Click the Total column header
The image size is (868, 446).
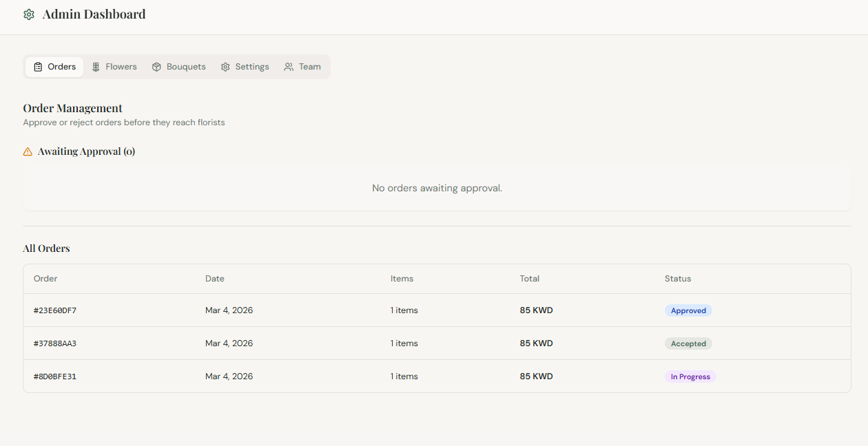point(530,279)
